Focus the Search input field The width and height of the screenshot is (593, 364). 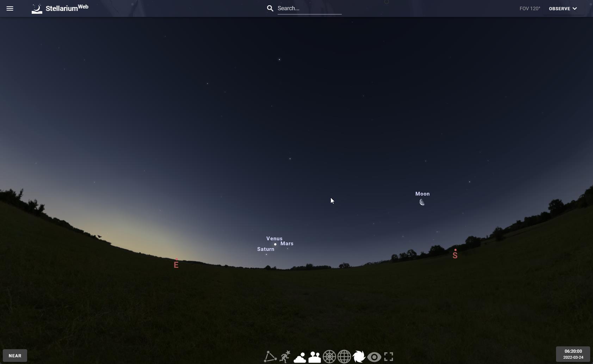click(309, 8)
